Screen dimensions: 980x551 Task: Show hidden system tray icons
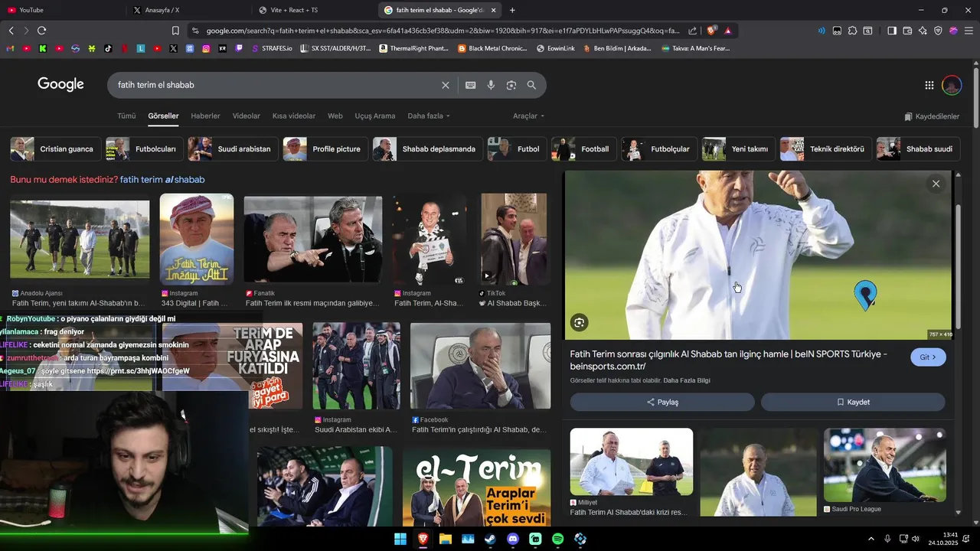tap(871, 539)
